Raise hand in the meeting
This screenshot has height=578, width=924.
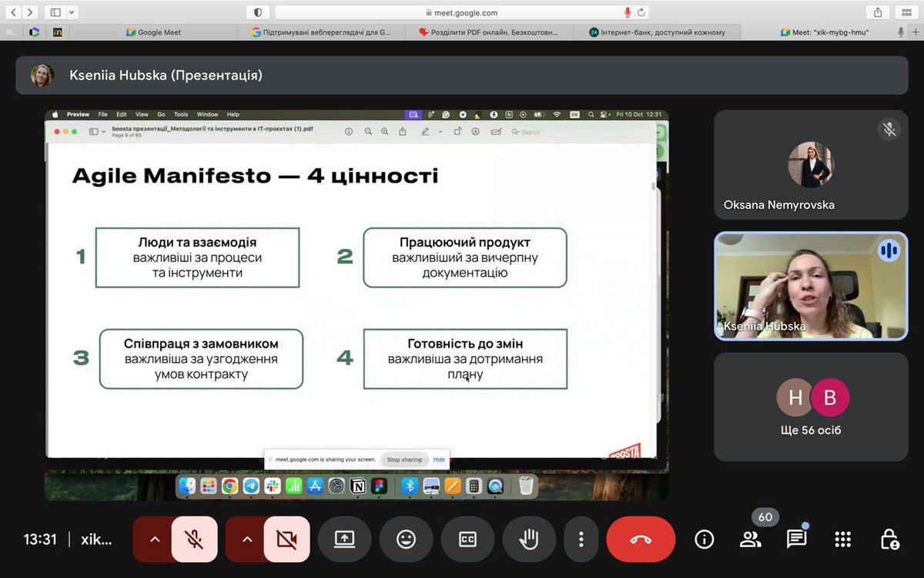pos(529,539)
